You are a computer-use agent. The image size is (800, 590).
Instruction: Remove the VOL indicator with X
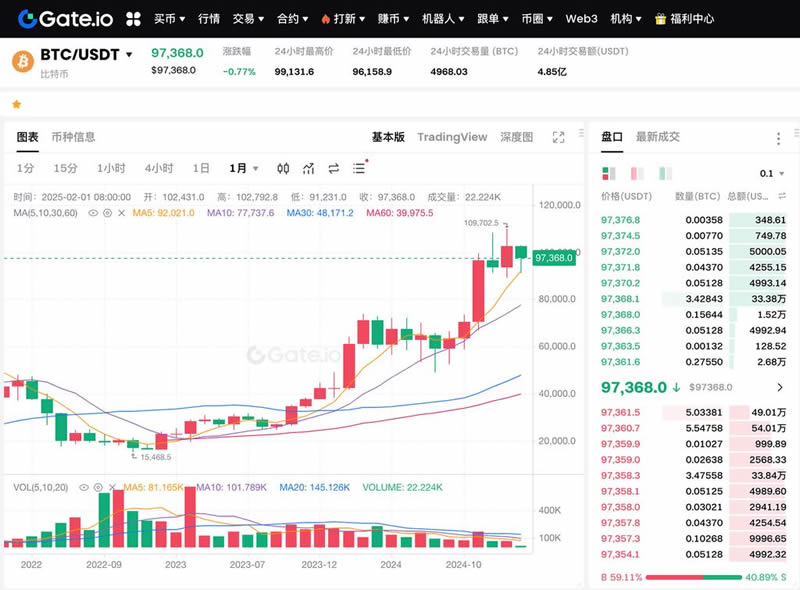tap(112, 487)
